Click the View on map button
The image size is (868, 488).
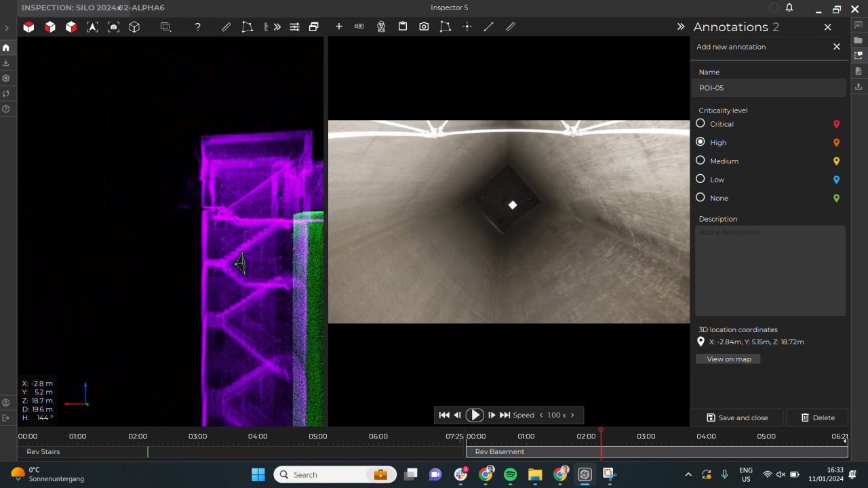728,359
